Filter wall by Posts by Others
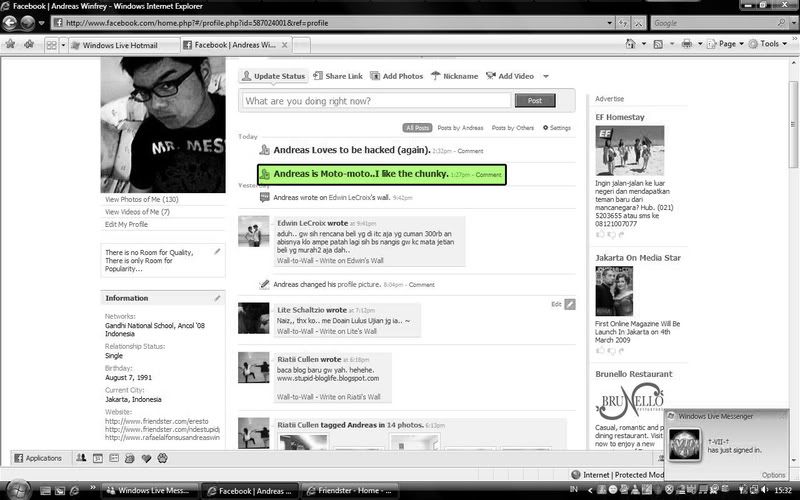 click(x=511, y=128)
